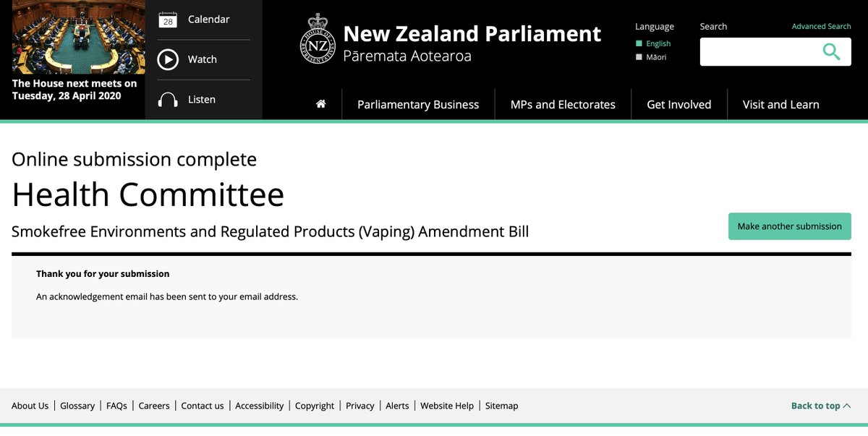This screenshot has width=868, height=436.
Task: Click Back to top link text
Action: tap(816, 406)
